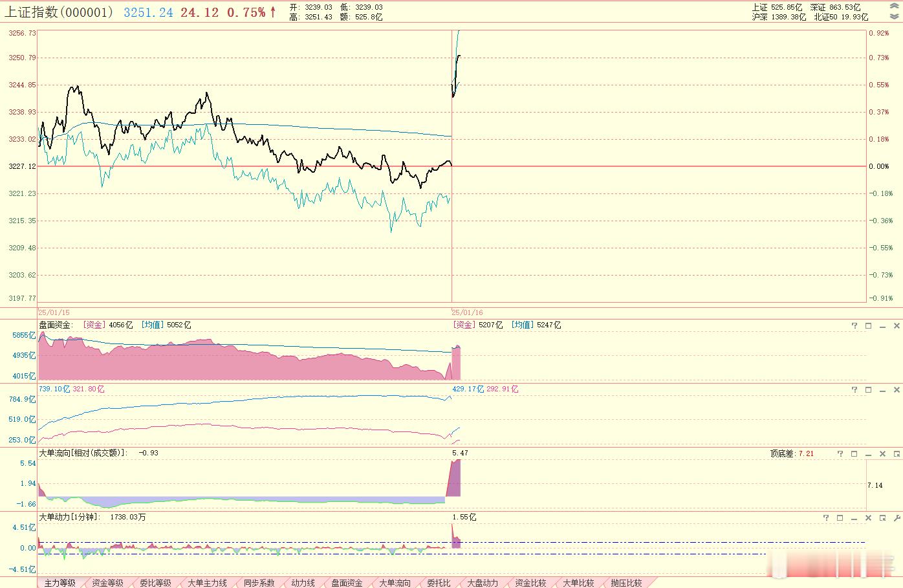Click the 深证 863.53亿 turnover value
The height and width of the screenshot is (588, 903).
click(x=835, y=7)
